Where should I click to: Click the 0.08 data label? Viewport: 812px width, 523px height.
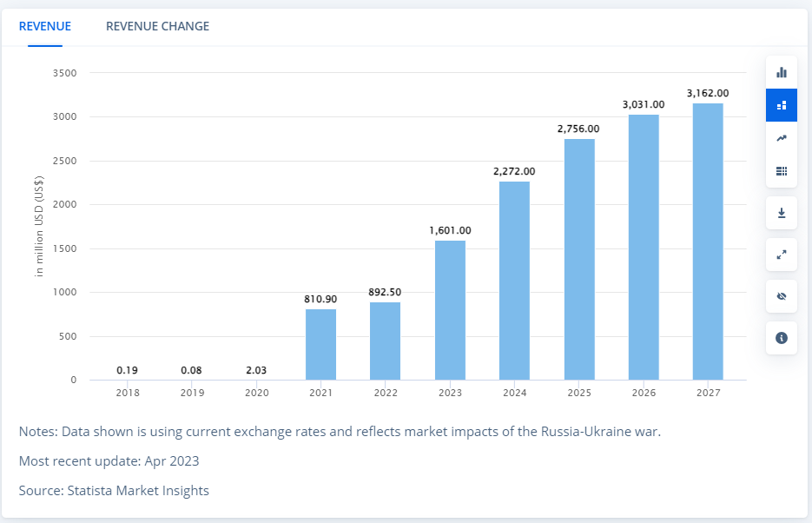[192, 370]
